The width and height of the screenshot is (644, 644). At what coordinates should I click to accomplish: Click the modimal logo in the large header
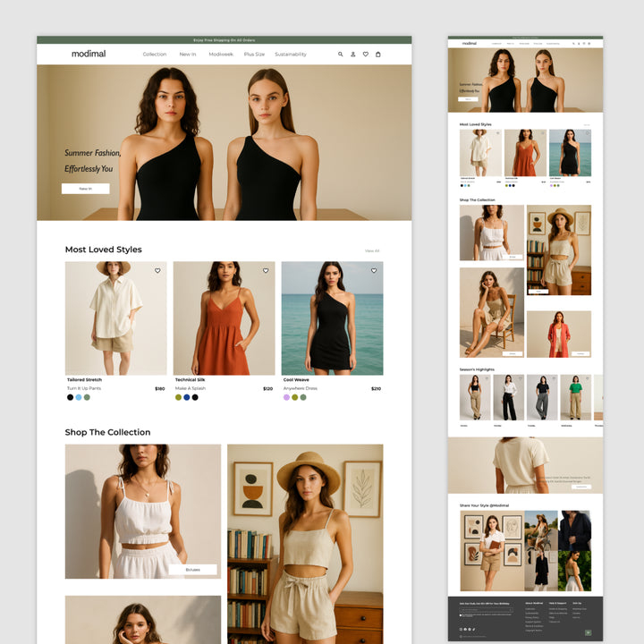[x=89, y=54]
